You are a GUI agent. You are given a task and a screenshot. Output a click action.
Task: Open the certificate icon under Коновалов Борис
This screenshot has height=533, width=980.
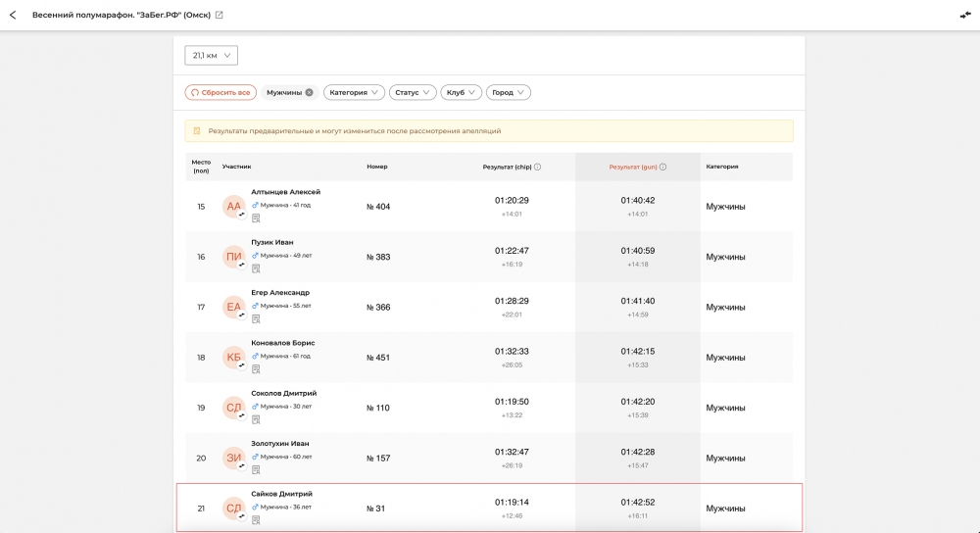[x=256, y=369]
